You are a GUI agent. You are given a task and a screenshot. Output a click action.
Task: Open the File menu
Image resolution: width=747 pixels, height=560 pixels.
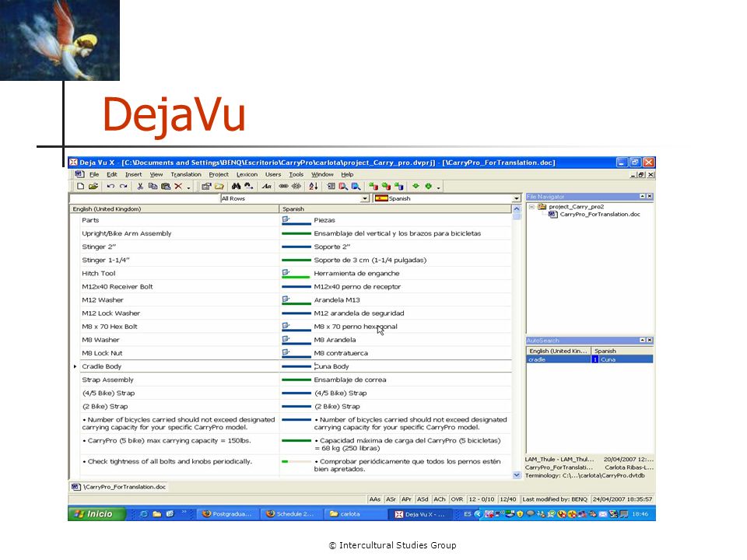coord(94,174)
